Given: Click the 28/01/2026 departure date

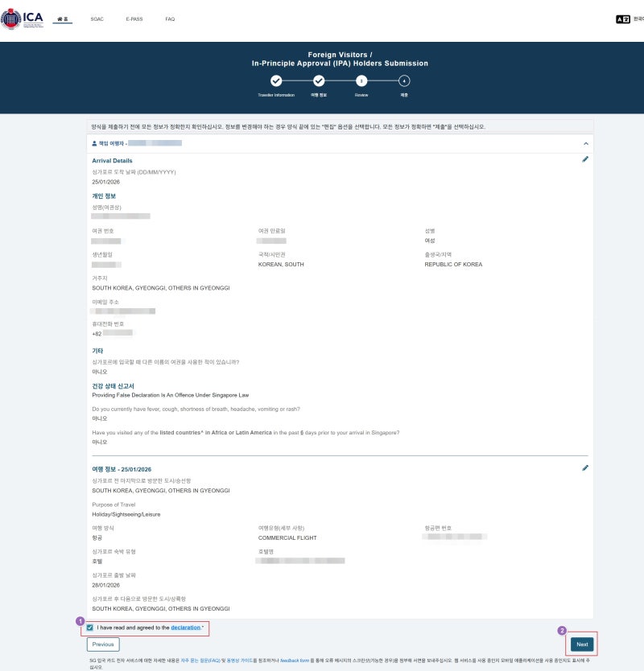Looking at the screenshot, I should coord(105,585).
